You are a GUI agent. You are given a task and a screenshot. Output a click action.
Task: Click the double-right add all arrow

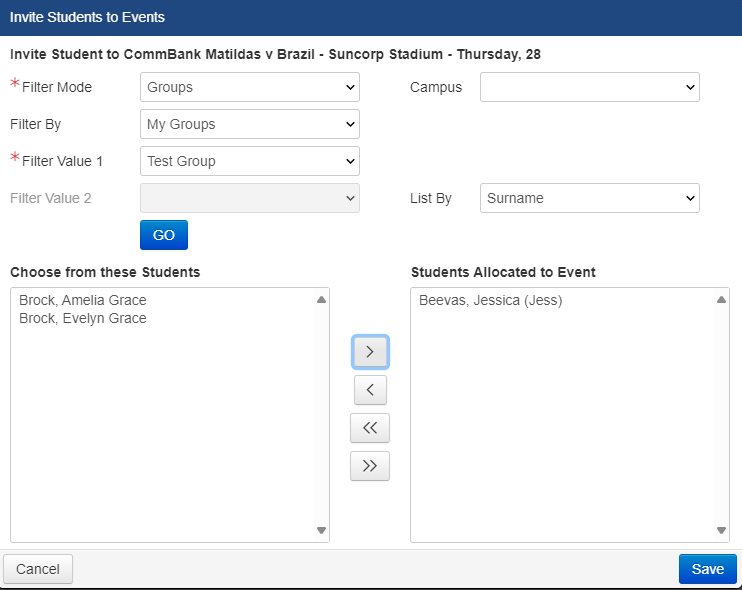click(370, 466)
